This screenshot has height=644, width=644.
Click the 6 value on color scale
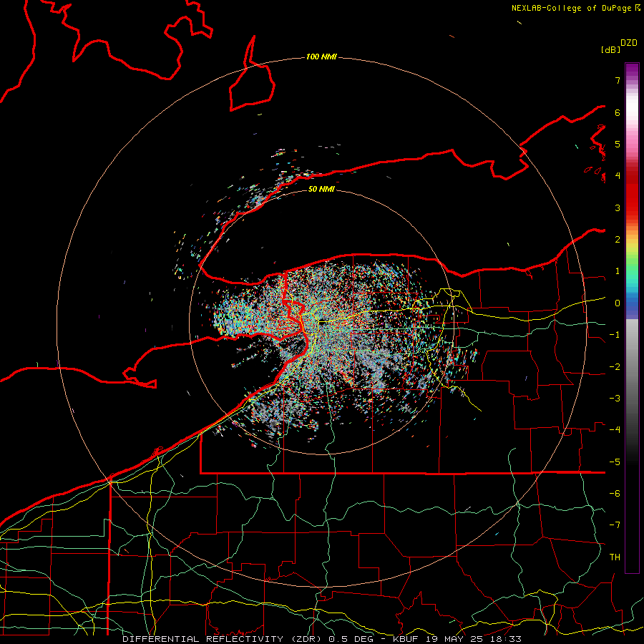click(x=618, y=112)
